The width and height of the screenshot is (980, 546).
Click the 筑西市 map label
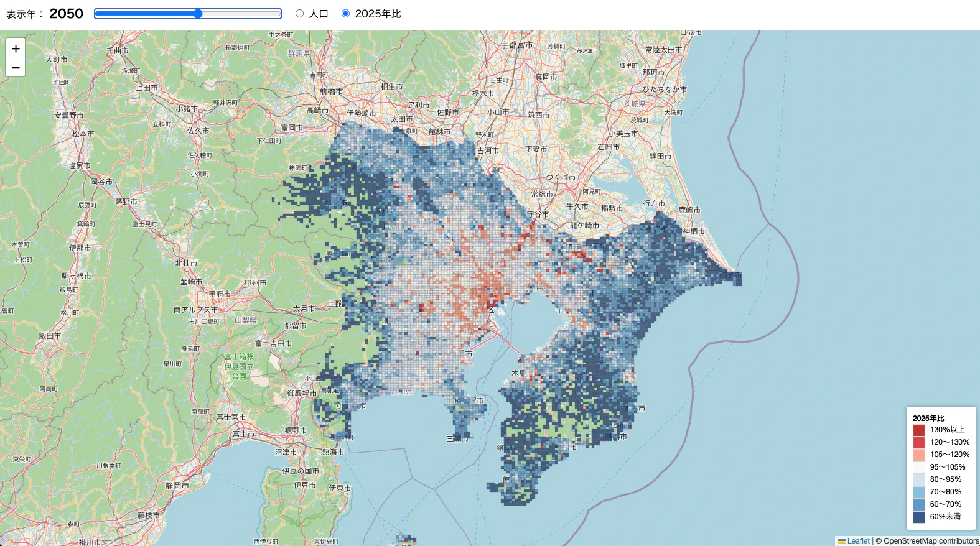[538, 115]
